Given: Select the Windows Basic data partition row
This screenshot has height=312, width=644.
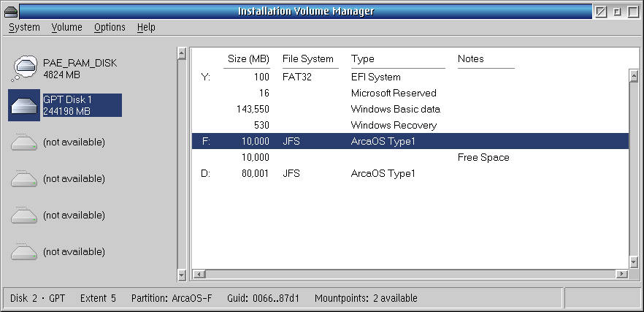Looking at the screenshot, I should pyautogui.click(x=410, y=109).
